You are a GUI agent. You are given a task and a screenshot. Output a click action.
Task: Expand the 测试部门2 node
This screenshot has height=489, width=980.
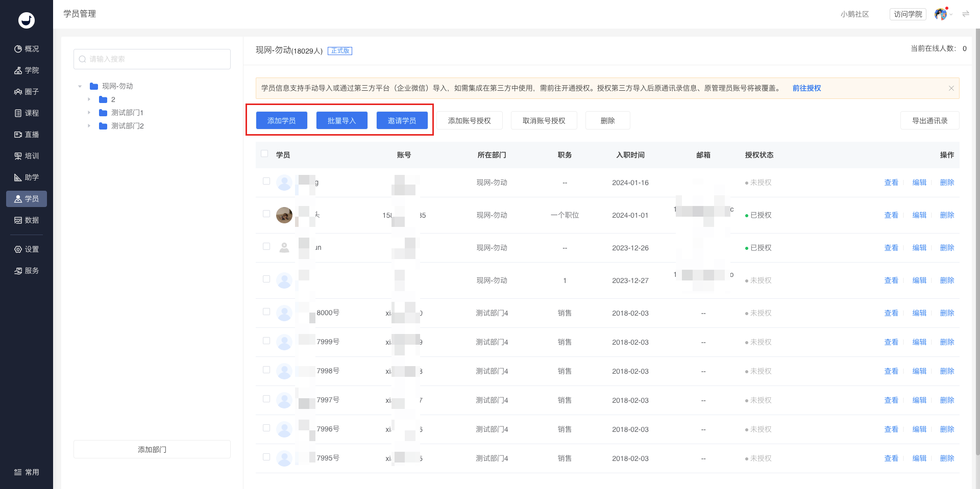[x=89, y=126]
